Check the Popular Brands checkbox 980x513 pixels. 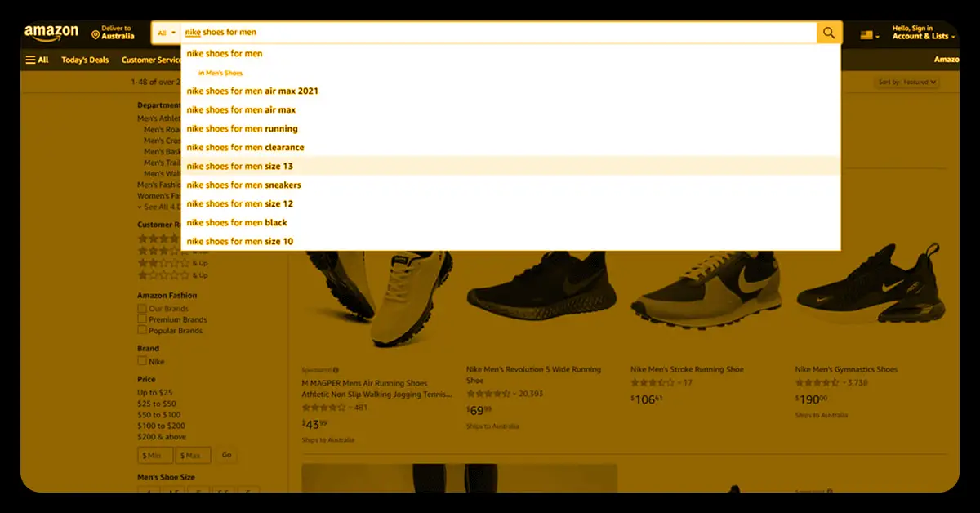142,331
